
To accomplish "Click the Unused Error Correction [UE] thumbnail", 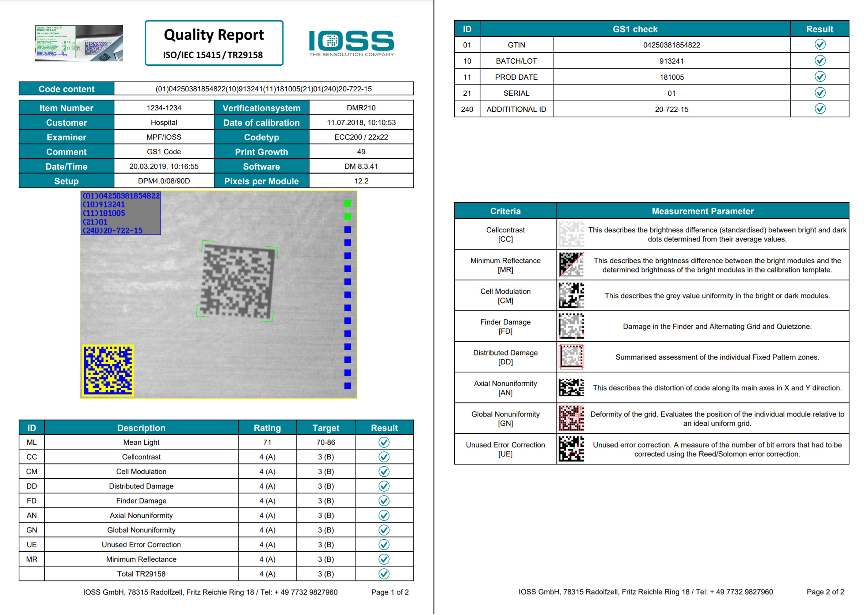I will point(572,449).
